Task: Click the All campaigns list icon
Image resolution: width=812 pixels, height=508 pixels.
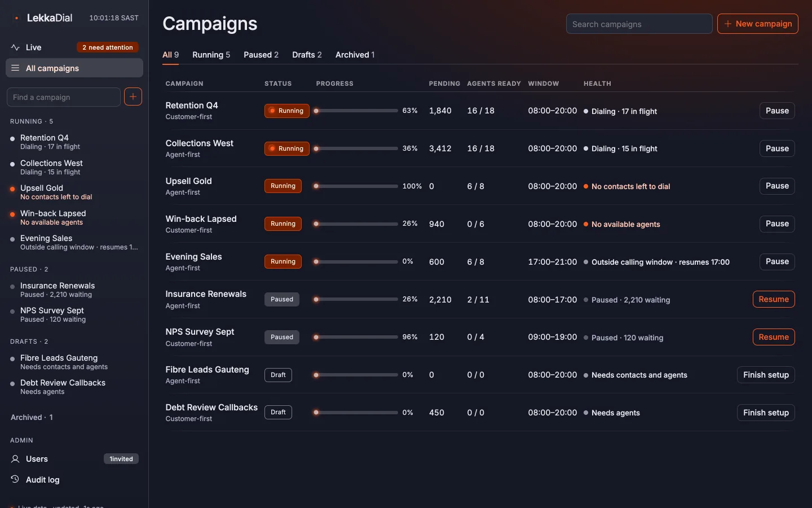Action: click(x=15, y=68)
